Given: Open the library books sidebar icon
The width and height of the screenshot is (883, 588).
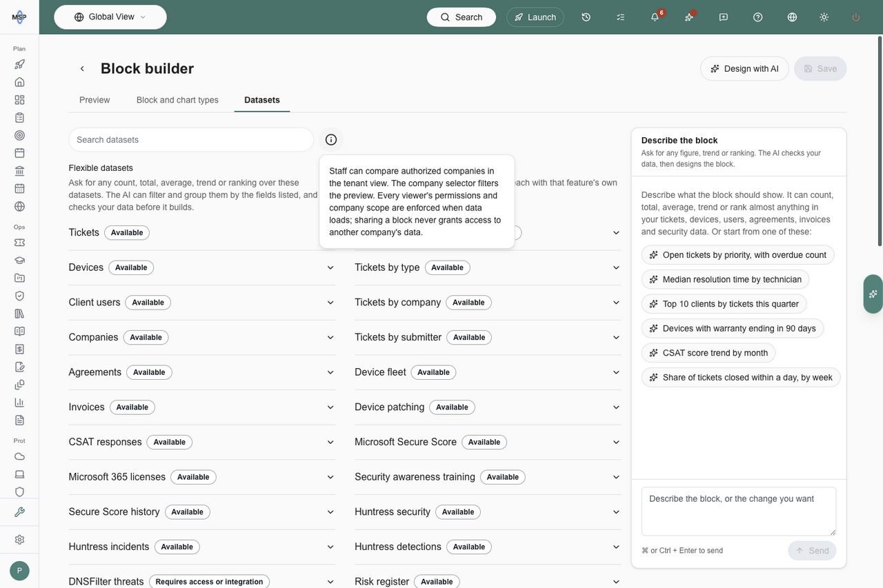Looking at the screenshot, I should [19, 314].
